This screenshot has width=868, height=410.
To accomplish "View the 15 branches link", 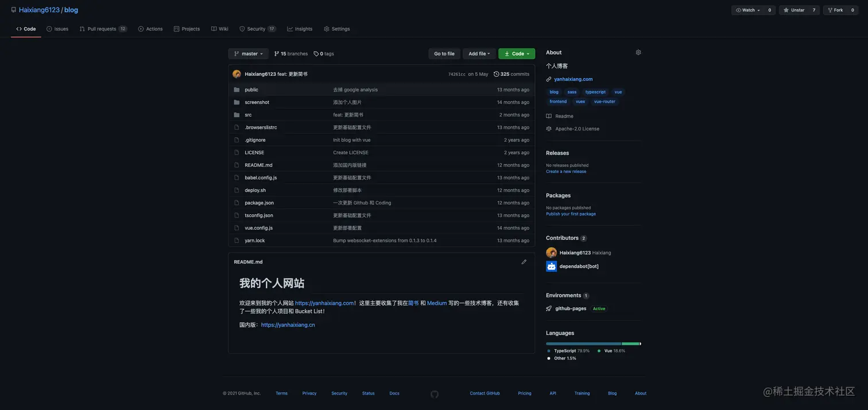I will pos(290,53).
